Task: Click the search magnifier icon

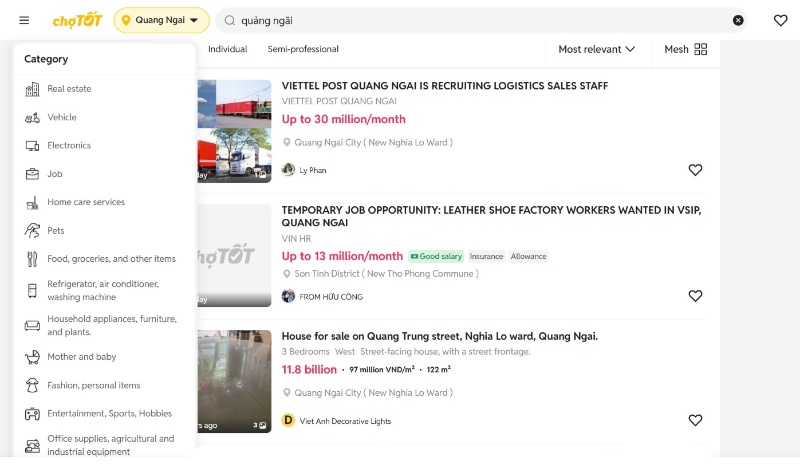Action: point(230,20)
